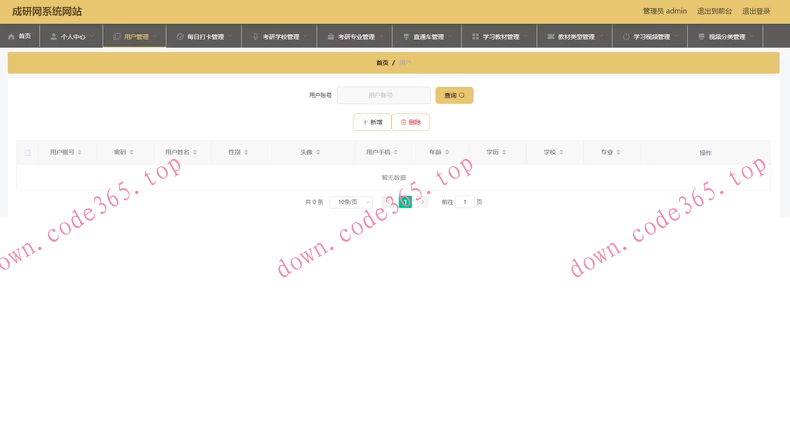Click the icon beside 直通车管理
Viewport: 790px width, 435px height.
406,37
